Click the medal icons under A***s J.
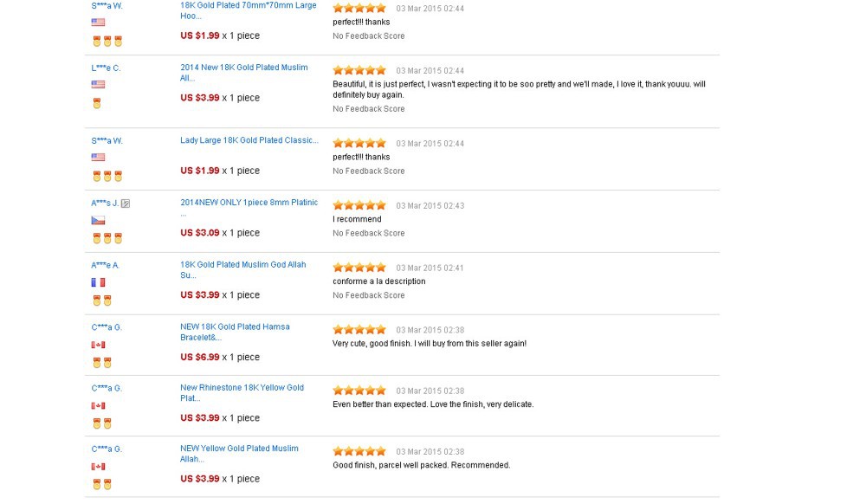 [107, 238]
